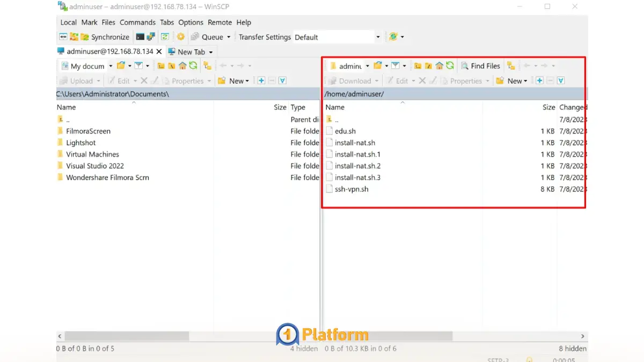
Task: Sort remote files by Size column header
Action: pos(548,107)
